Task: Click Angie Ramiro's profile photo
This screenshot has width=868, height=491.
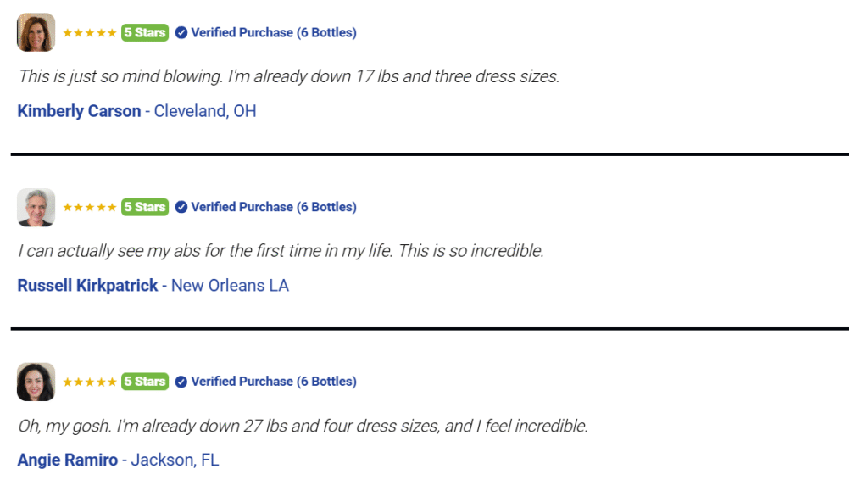Action: 36,382
